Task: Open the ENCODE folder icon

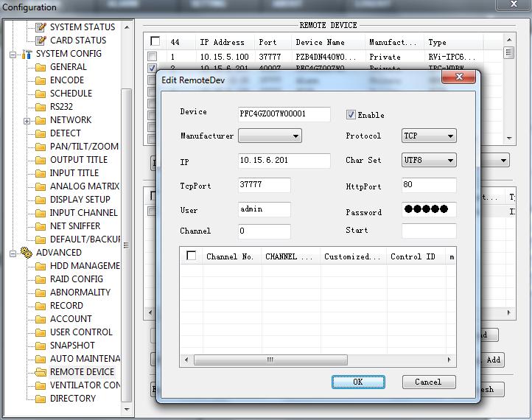Action: pyautogui.click(x=41, y=80)
